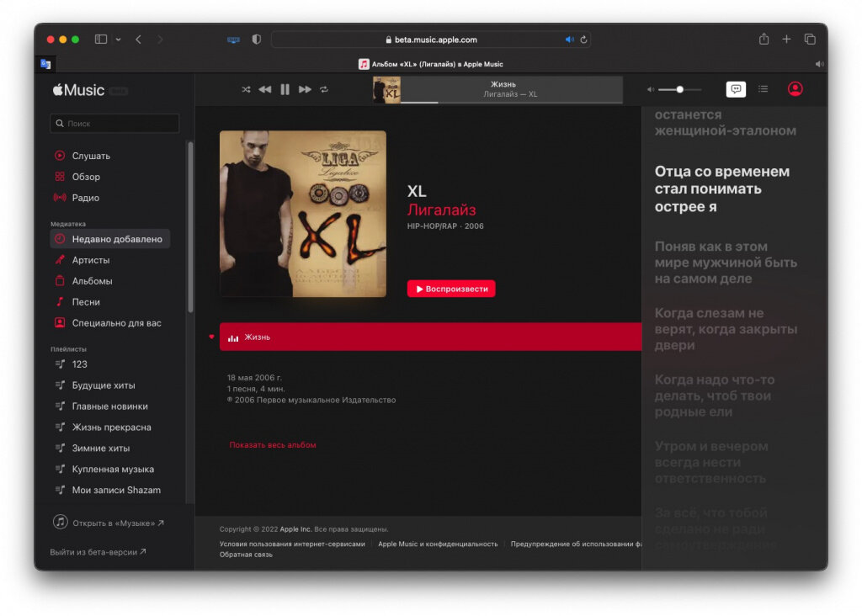Image resolution: width=862 pixels, height=616 pixels.
Task: Pause the currently playing song
Action: (285, 88)
